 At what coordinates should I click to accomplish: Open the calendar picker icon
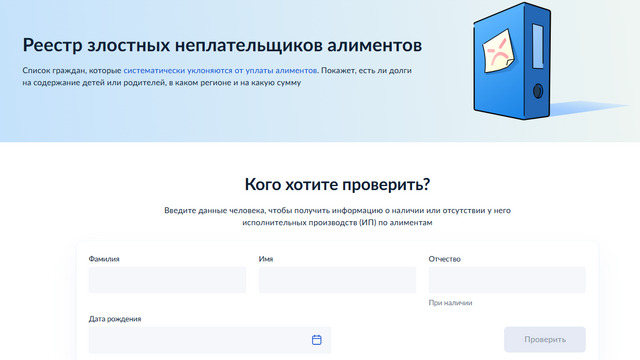tap(317, 340)
